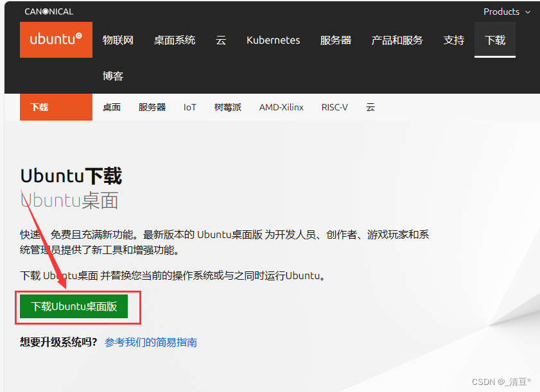Open the 产品和服务 menu

pos(397,40)
